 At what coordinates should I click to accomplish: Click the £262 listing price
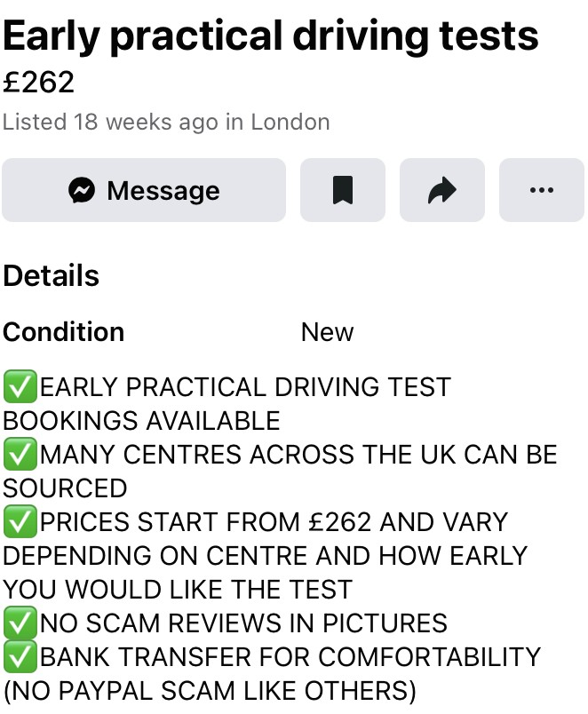39,83
